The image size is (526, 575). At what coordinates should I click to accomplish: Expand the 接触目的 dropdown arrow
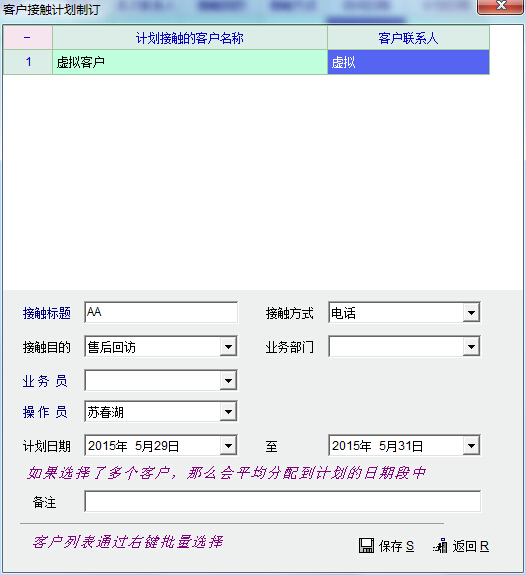[228, 347]
